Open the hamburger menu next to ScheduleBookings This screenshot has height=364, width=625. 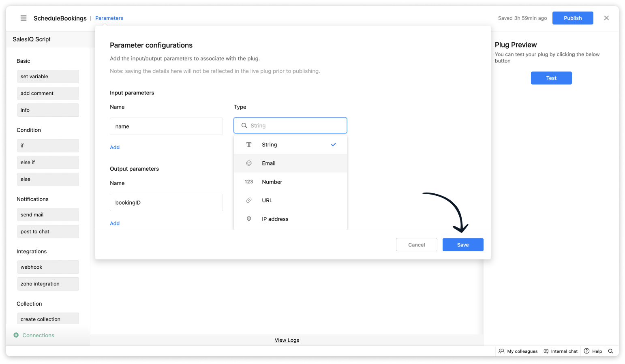[x=24, y=18]
